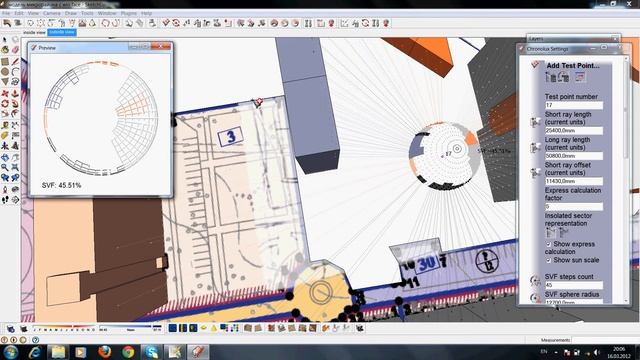Image resolution: width=640 pixels, height=360 pixels.
Task: Click the red test point marker in model
Action: pos(258,102)
